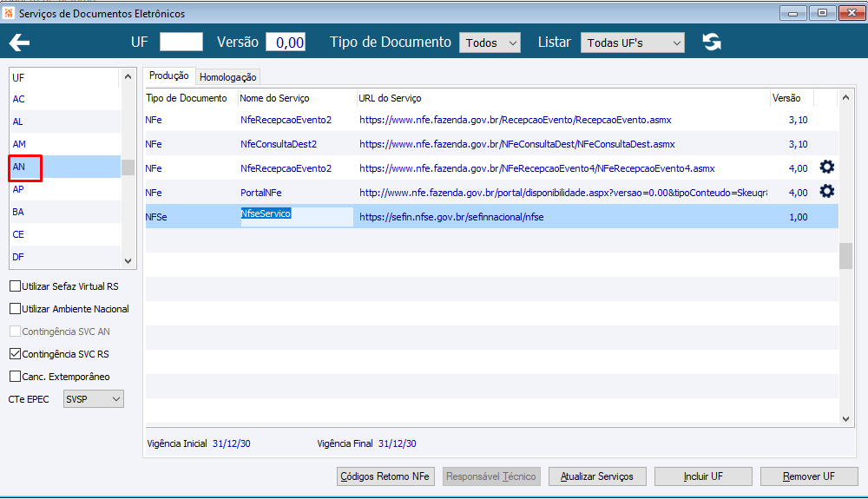Click the sefinnacional/nfse URL cell

tap(451, 217)
